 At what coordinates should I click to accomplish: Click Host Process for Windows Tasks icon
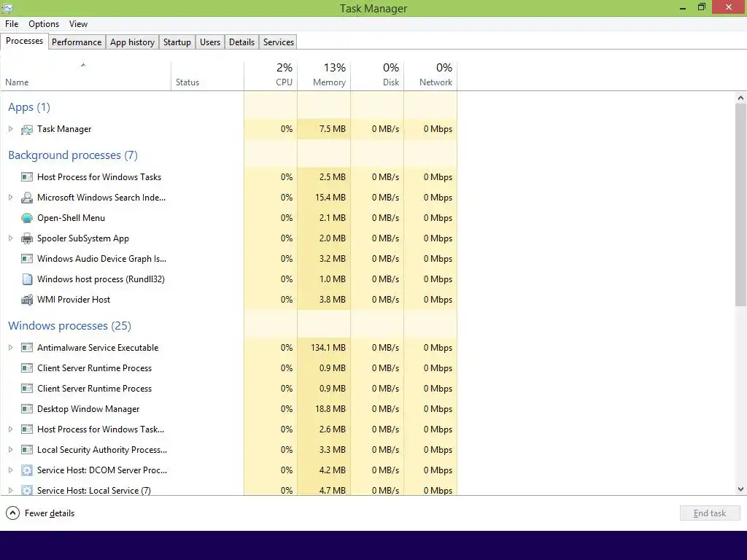click(x=27, y=177)
